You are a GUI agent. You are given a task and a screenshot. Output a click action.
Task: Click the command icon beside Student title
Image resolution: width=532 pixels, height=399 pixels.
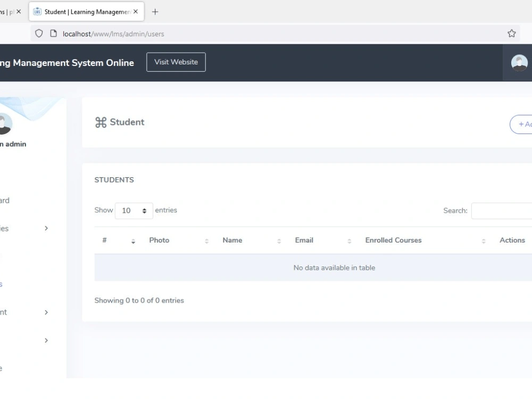(101, 122)
